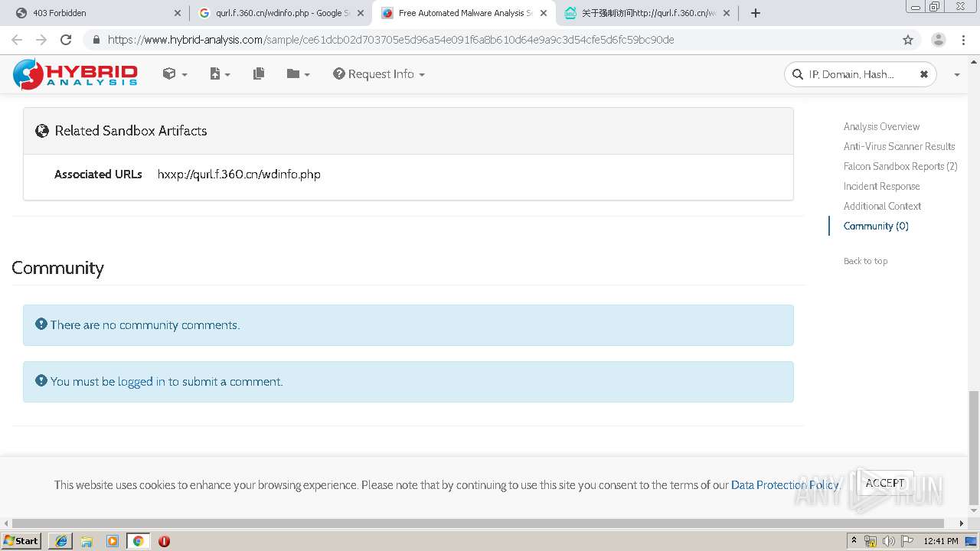Click the action center flag icon

(907, 541)
